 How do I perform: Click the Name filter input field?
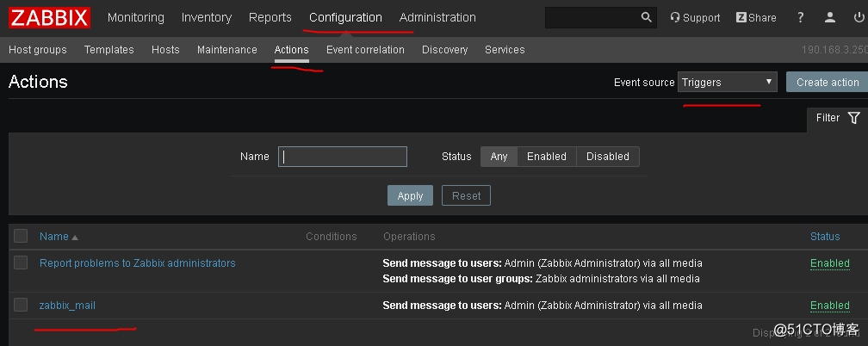[343, 157]
